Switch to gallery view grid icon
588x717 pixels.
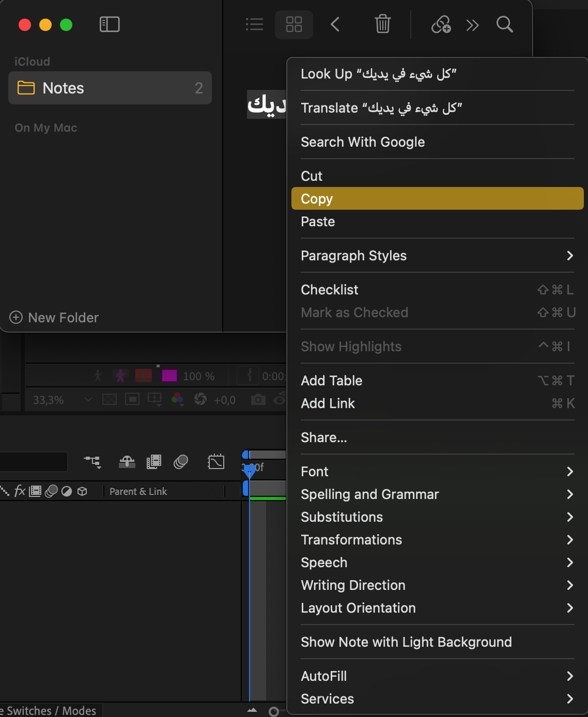[293, 24]
